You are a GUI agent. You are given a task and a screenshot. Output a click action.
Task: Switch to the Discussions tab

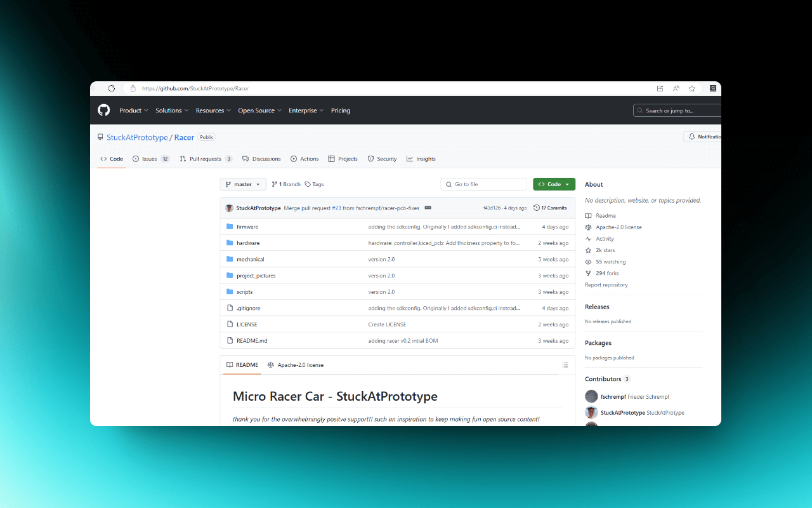click(x=261, y=159)
